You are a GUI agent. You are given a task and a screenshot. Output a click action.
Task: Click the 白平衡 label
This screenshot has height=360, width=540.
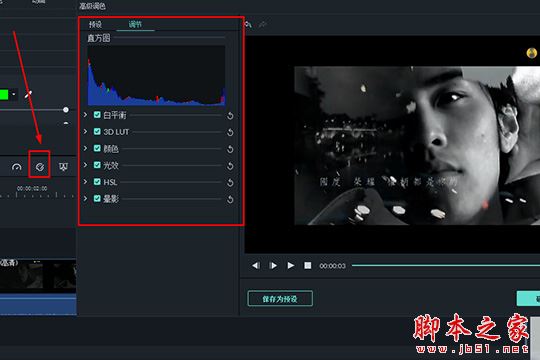click(115, 115)
